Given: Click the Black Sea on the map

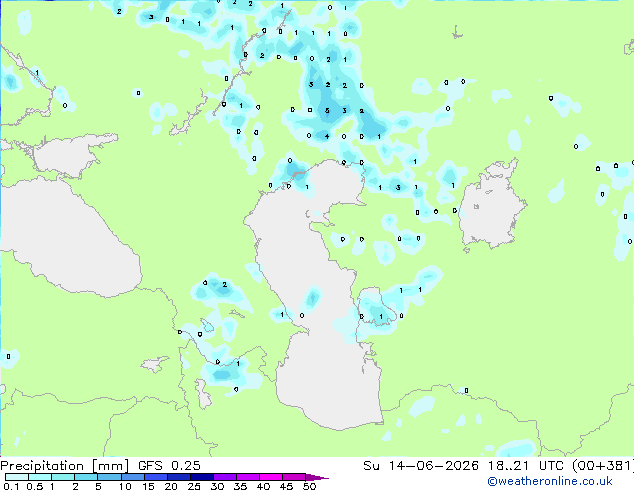Looking at the screenshot, I should [x=65, y=239].
